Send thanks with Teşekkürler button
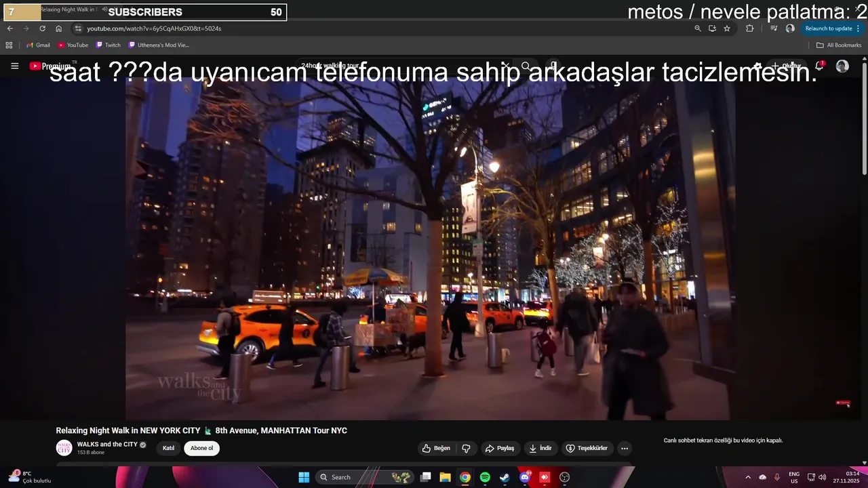Viewport: 868px width, 488px height. (x=587, y=448)
